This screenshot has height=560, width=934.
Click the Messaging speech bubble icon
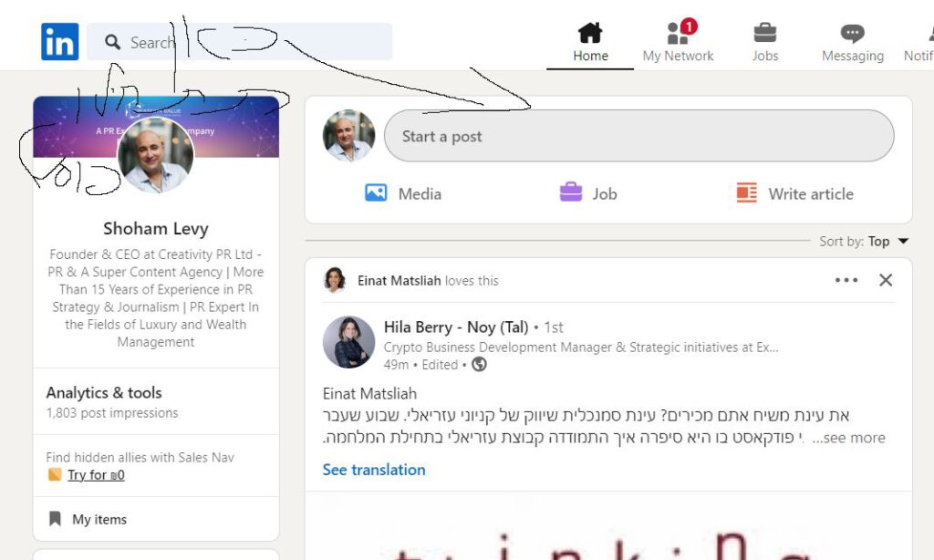tap(853, 34)
